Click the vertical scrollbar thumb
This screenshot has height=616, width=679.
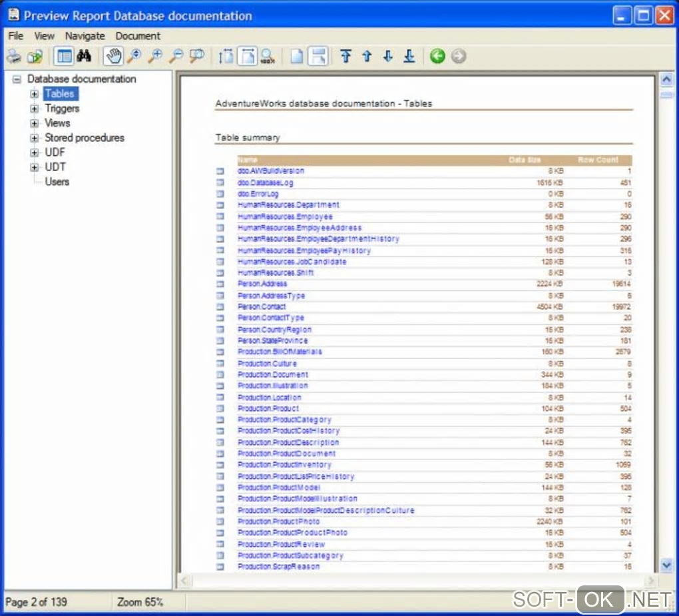coord(666,95)
